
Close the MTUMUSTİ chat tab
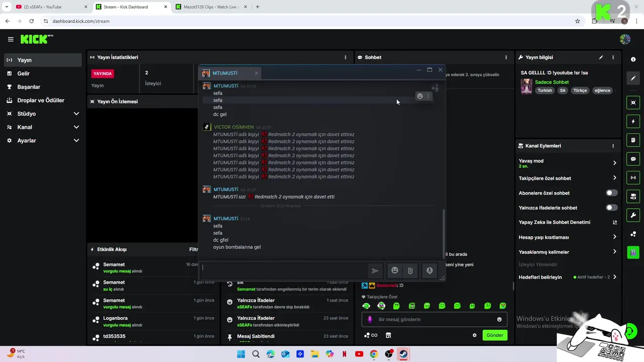pyautogui.click(x=256, y=73)
